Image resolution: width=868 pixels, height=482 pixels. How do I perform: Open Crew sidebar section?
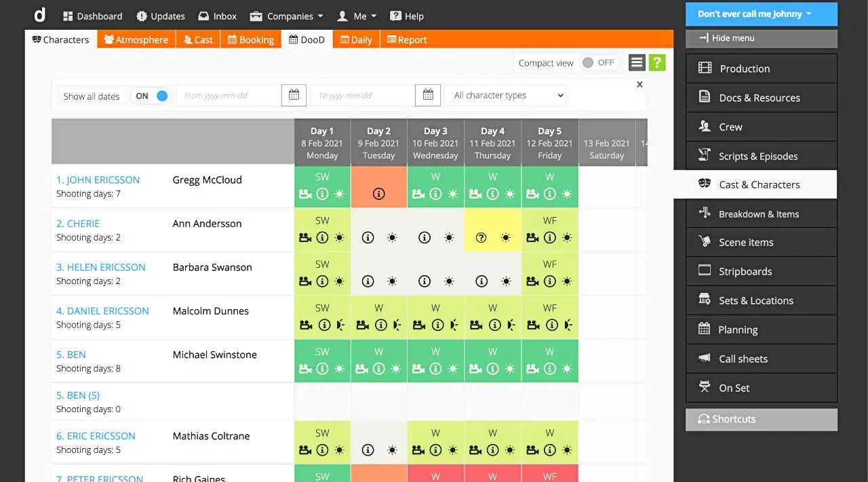(762, 127)
